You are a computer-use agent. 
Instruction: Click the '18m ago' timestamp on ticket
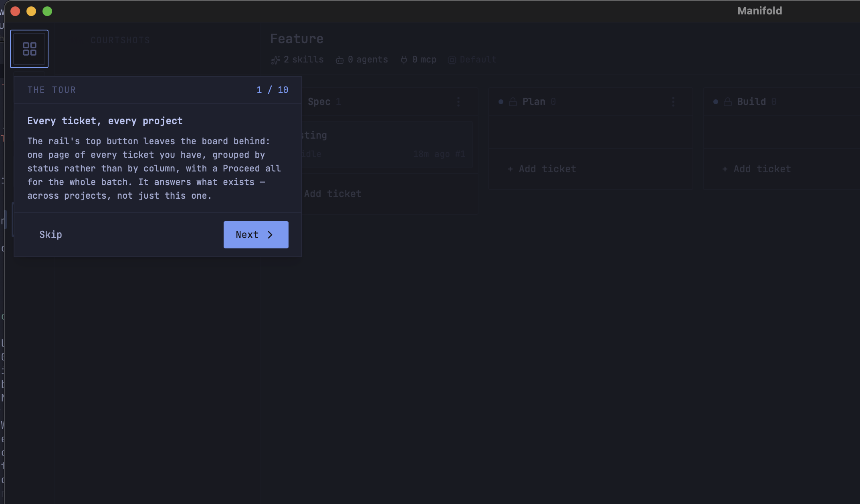click(x=432, y=154)
